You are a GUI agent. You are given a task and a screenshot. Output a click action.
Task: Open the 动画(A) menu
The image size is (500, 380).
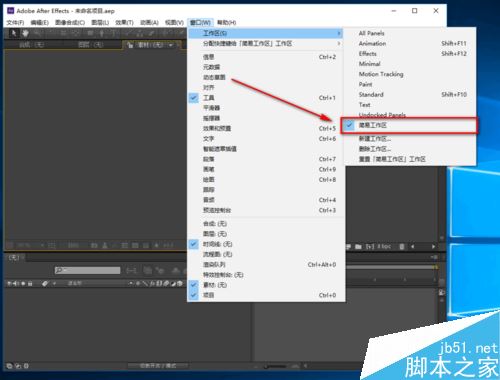149,23
